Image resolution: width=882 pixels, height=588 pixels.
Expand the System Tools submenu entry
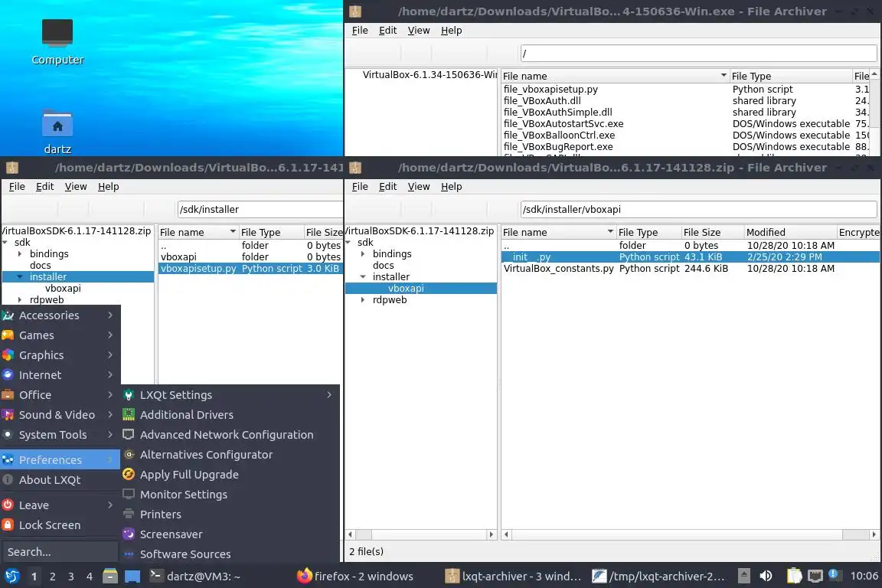tap(60, 435)
